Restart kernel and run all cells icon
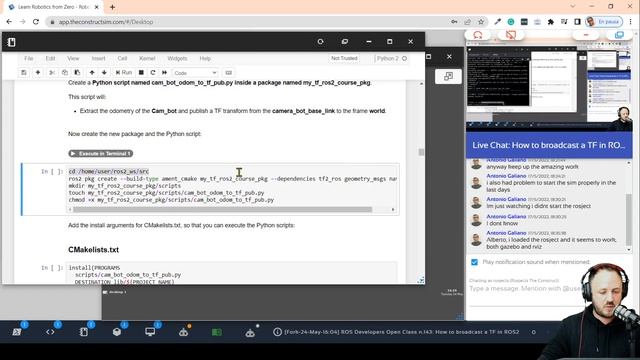 coord(164,73)
